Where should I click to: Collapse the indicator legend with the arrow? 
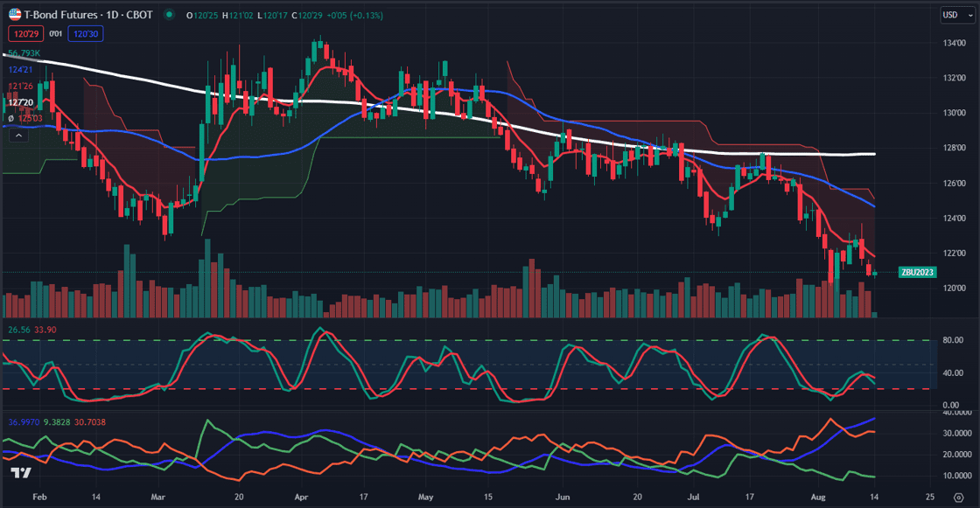[18, 135]
